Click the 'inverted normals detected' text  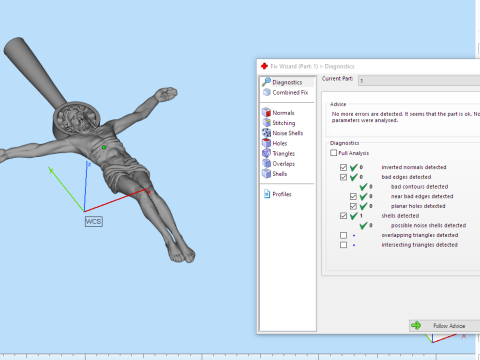414,167
